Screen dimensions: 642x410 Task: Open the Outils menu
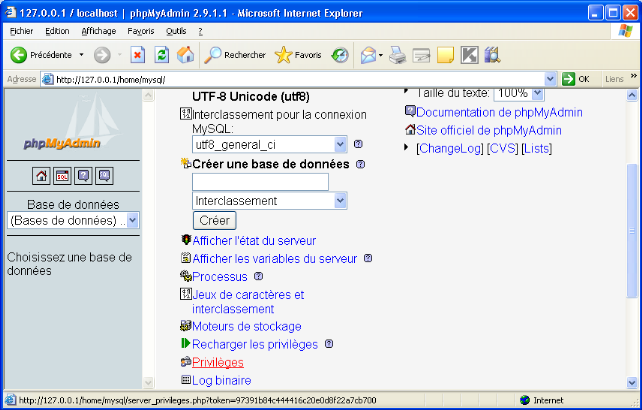(176, 31)
